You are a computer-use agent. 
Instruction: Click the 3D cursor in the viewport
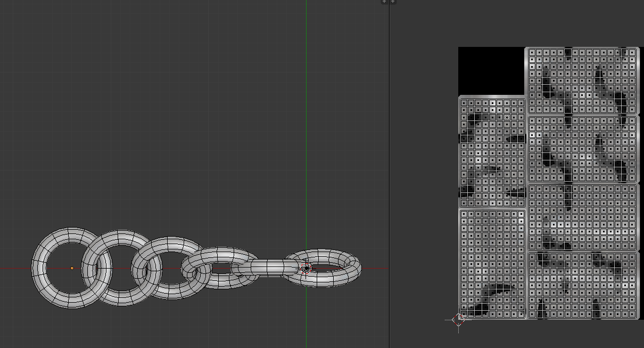coord(306,267)
